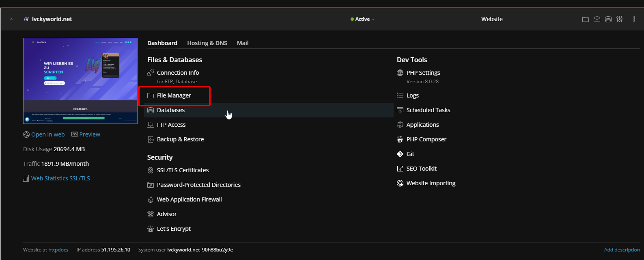Open the httpdocs directory link
The height and width of the screenshot is (260, 644).
(x=58, y=250)
